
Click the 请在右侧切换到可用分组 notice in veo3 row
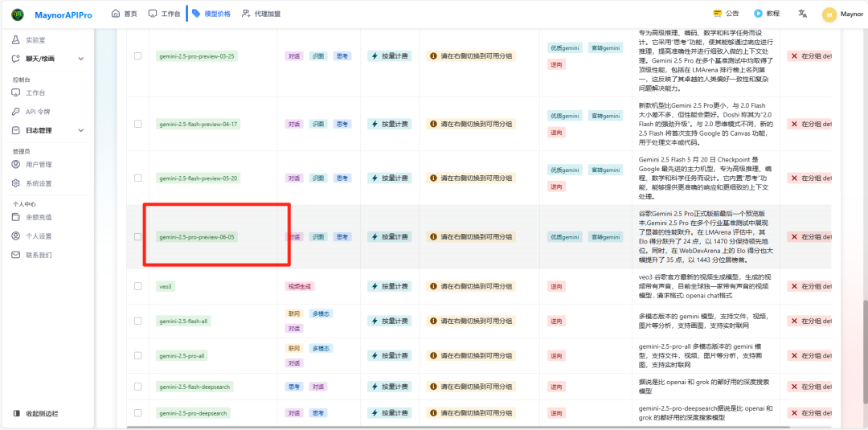471,287
